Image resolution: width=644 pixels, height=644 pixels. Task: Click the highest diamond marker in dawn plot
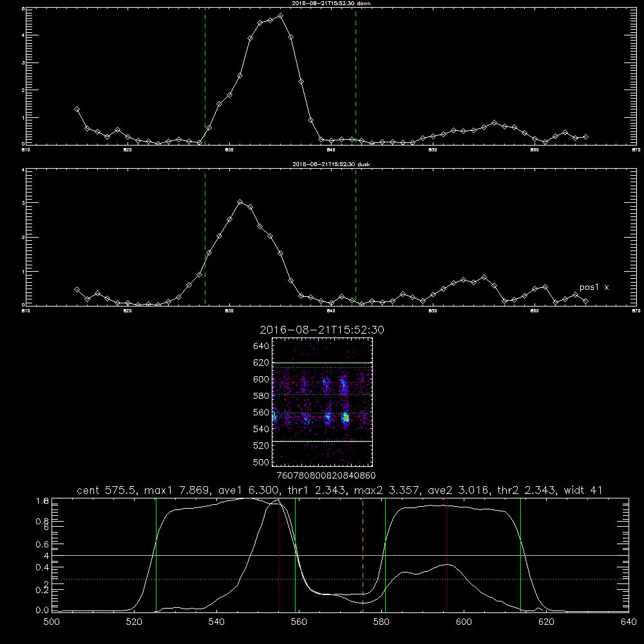click(281, 16)
